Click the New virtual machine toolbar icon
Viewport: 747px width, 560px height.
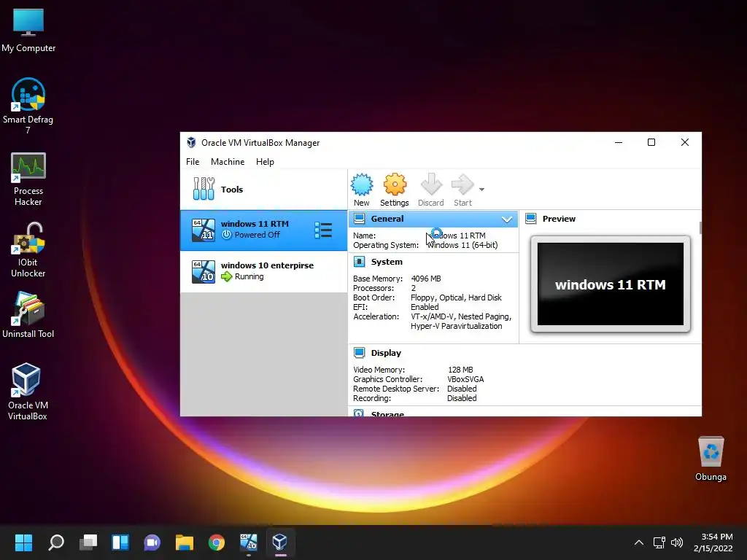click(x=362, y=190)
